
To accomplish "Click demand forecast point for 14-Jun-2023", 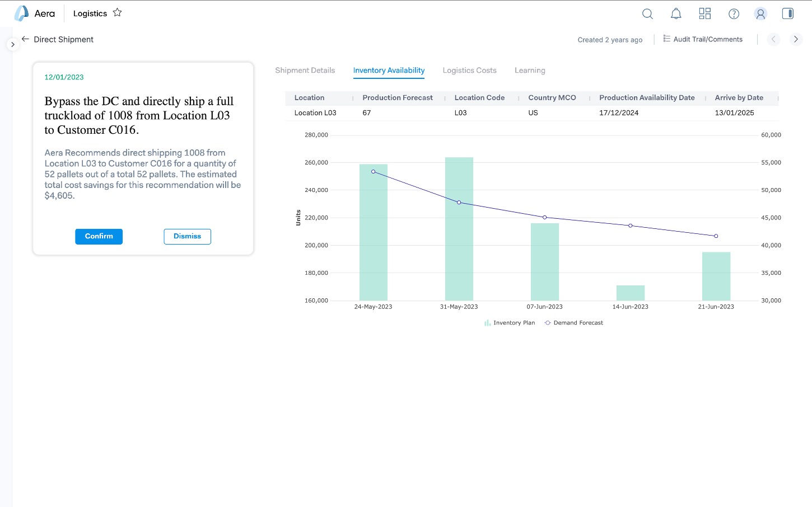I will pyautogui.click(x=631, y=226).
